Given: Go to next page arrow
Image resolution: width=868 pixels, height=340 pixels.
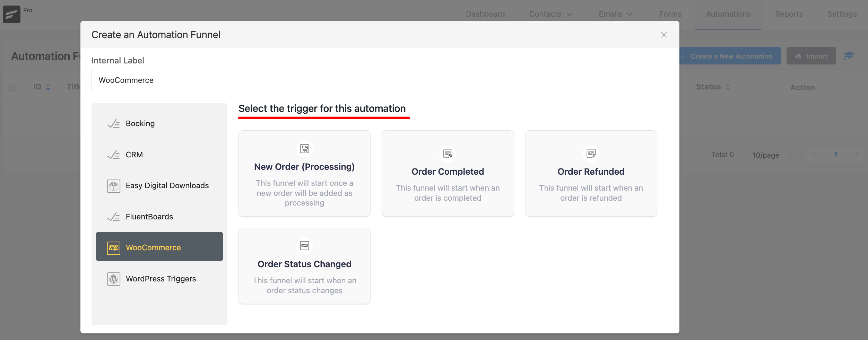Looking at the screenshot, I should (x=857, y=155).
